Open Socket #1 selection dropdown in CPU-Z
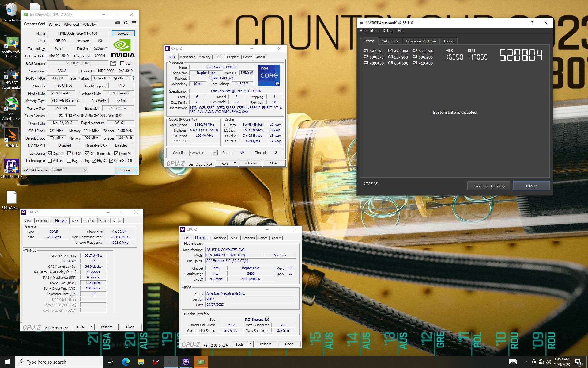The image size is (588, 368). pyautogui.click(x=203, y=153)
